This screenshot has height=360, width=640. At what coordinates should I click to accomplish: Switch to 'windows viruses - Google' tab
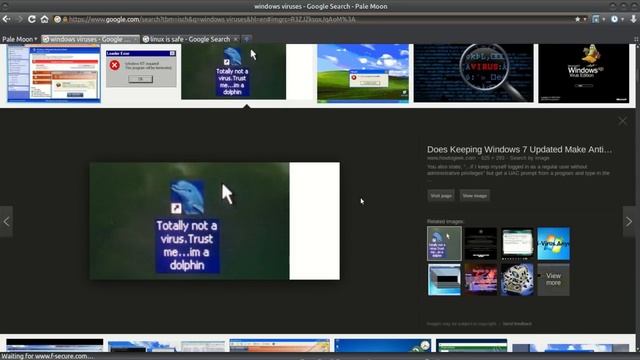(90, 39)
